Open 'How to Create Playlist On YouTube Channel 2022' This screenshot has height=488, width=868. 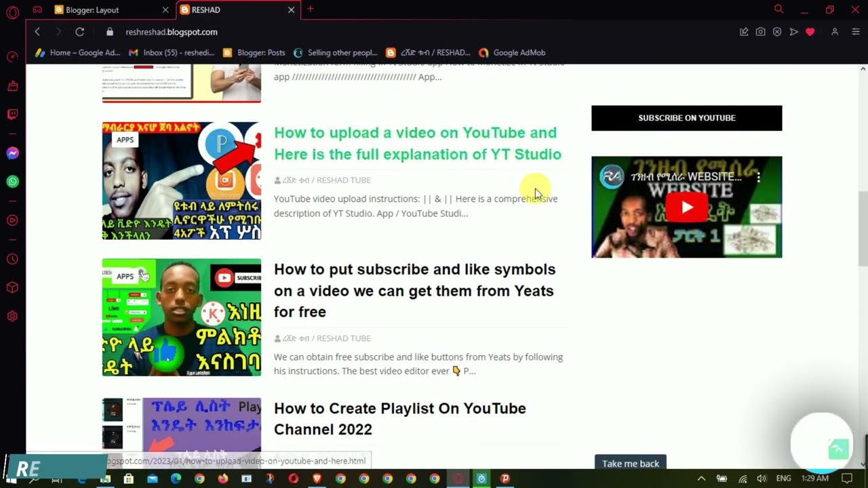(x=400, y=419)
